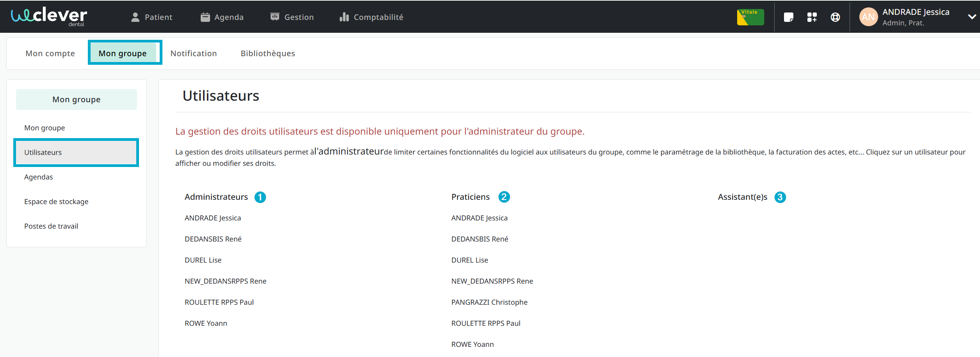Image resolution: width=980 pixels, height=357 pixels.
Task: Click the weclever dental logo
Action: pyautogui.click(x=49, y=17)
